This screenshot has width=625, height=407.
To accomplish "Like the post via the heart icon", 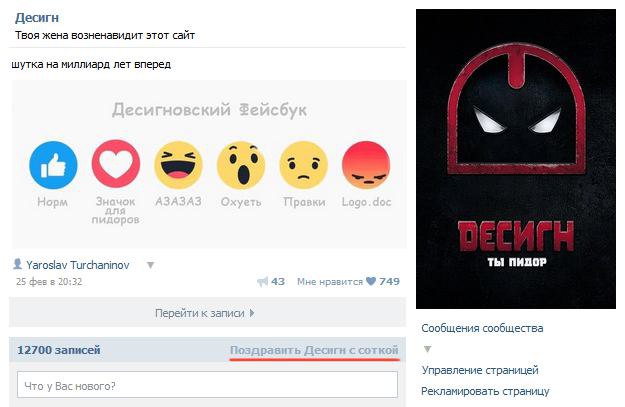I will [371, 281].
